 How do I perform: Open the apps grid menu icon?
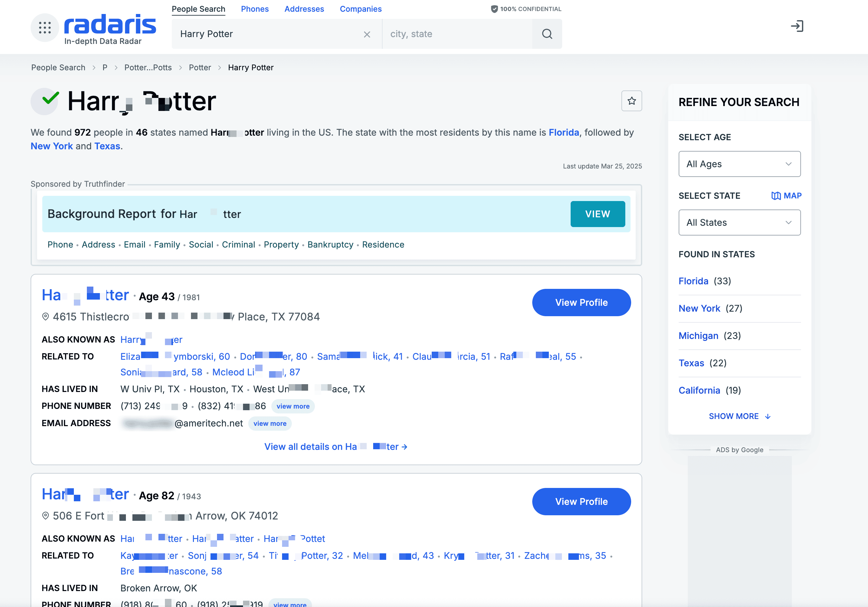coord(45,28)
